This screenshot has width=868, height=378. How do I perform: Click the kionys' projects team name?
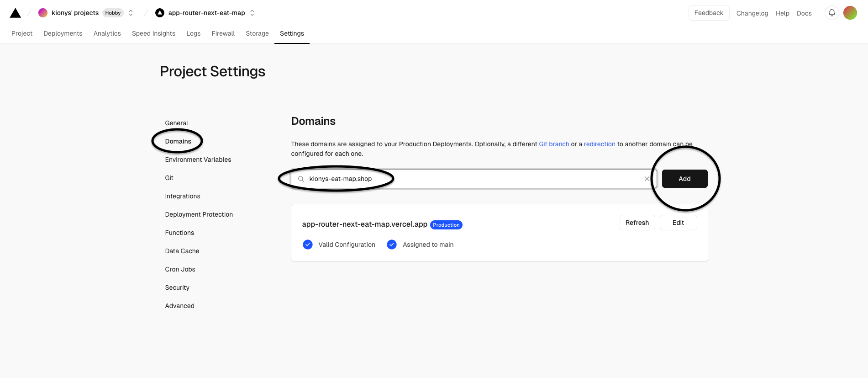tap(75, 13)
